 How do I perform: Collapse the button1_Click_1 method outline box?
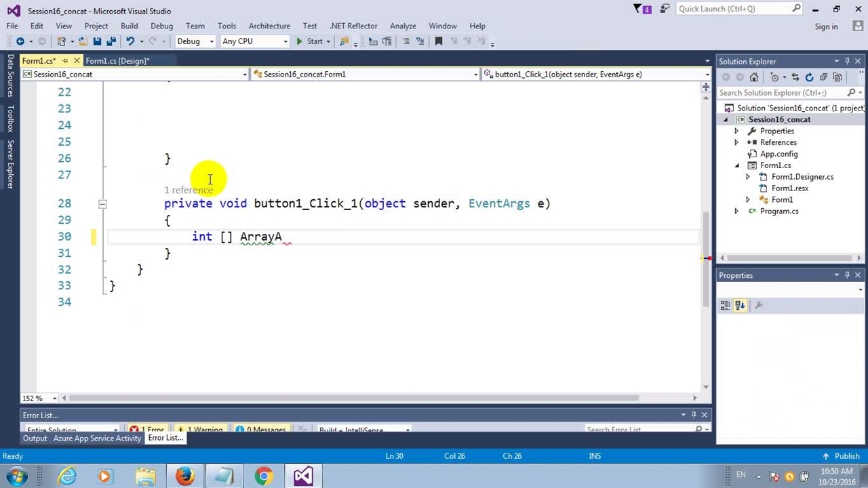[x=102, y=203]
